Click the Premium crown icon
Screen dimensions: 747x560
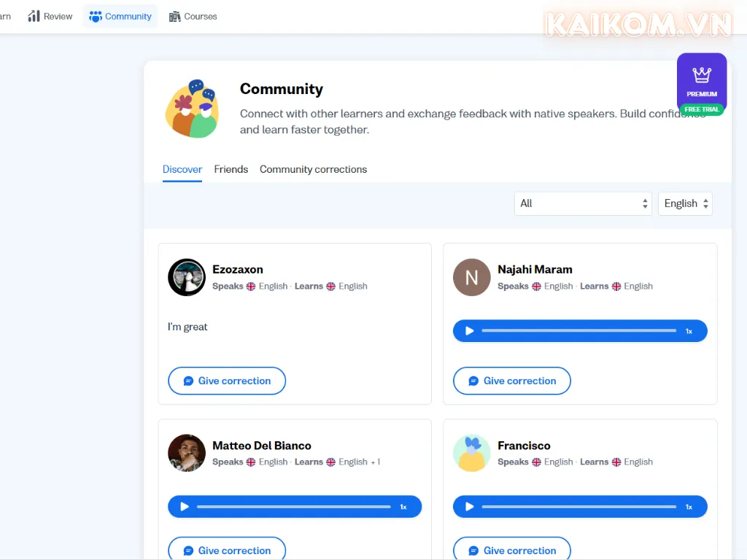[702, 76]
